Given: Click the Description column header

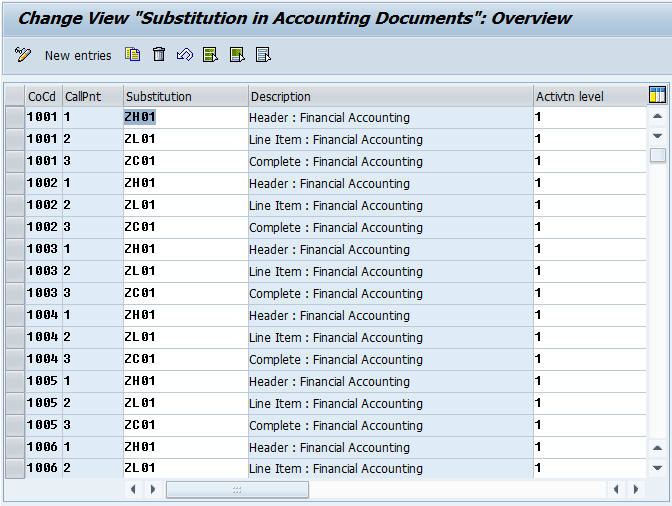Looking at the screenshot, I should click(390, 96).
